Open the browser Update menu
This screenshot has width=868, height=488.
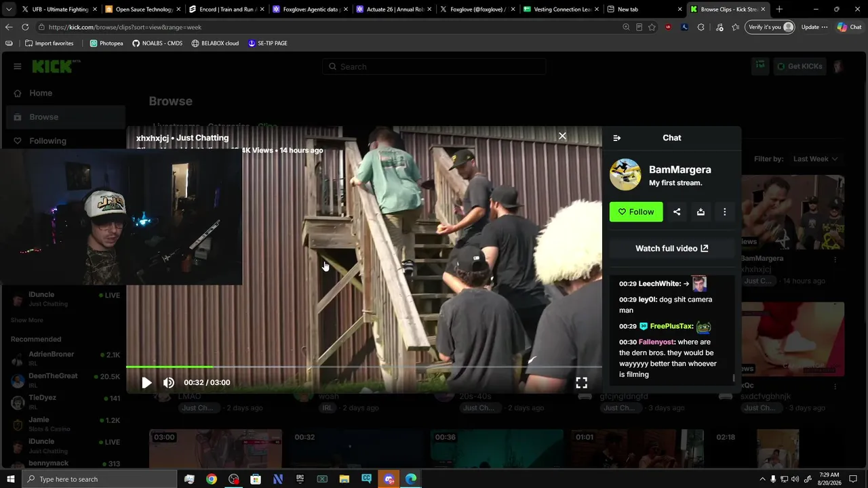tap(814, 27)
